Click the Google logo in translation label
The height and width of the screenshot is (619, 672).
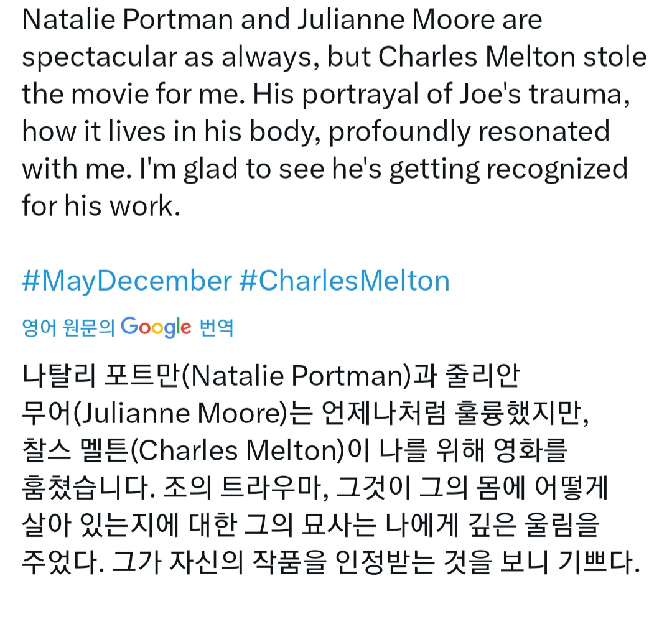click(x=156, y=327)
